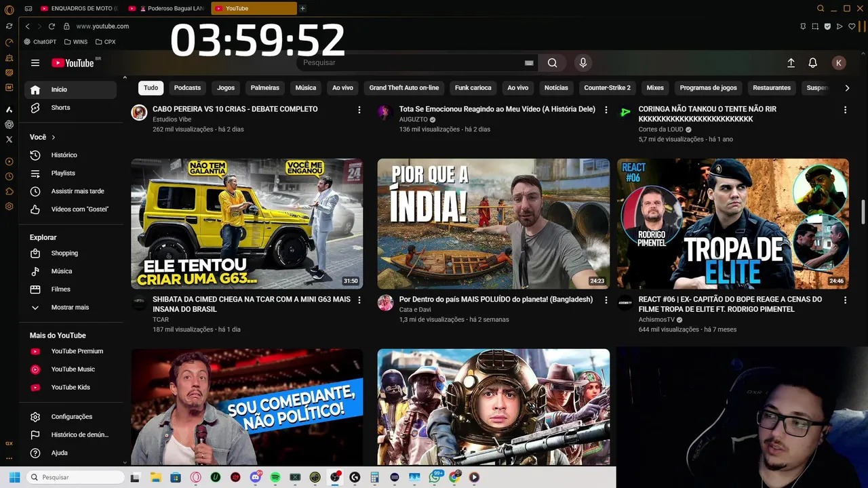Open the WINS bookmark folder
The width and height of the screenshot is (868, 488).
point(76,42)
